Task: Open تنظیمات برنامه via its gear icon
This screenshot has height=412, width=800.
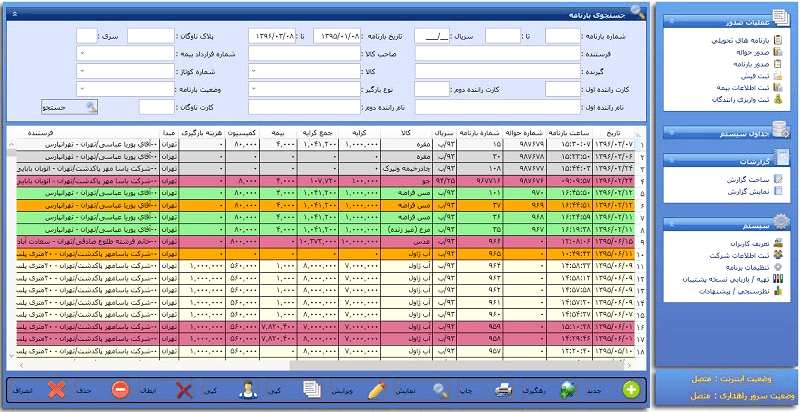Action: point(778,267)
